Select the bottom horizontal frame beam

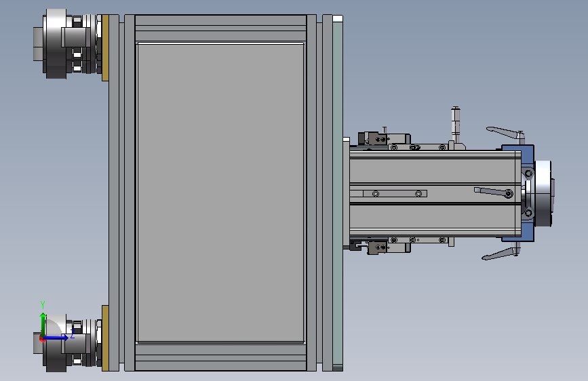click(x=221, y=357)
